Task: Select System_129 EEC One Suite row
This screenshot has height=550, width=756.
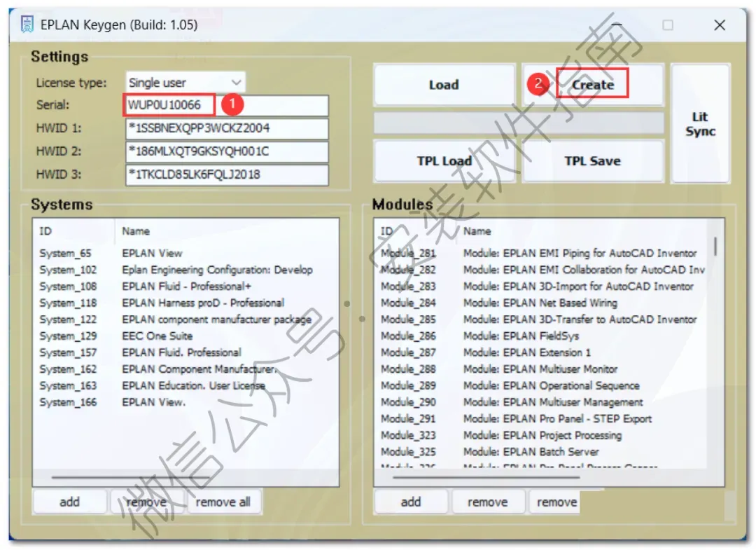Action: tap(185, 336)
